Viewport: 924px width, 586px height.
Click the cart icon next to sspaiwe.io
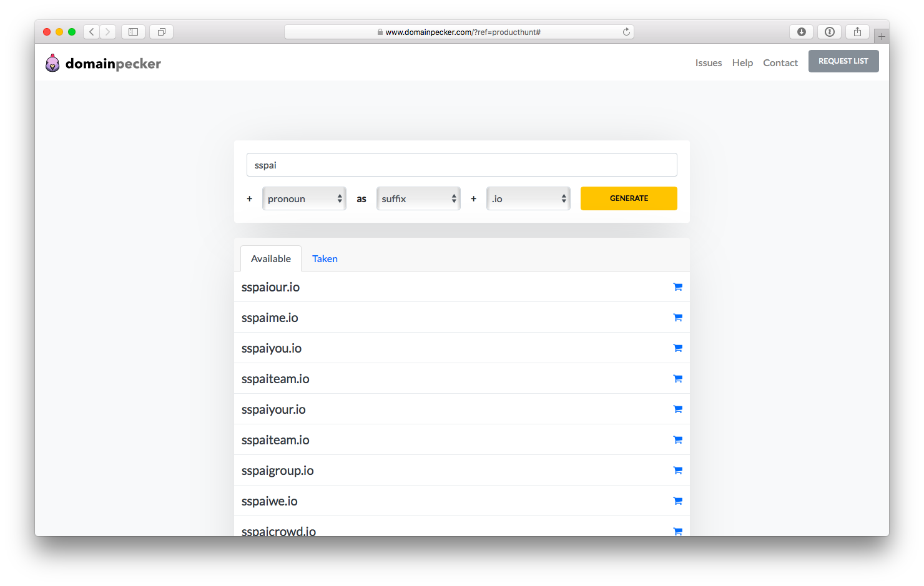point(677,501)
